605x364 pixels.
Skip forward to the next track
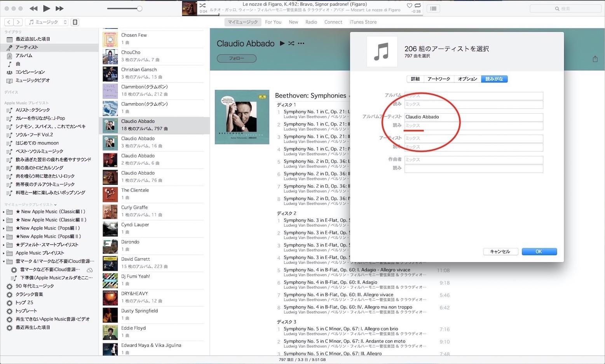59,8
